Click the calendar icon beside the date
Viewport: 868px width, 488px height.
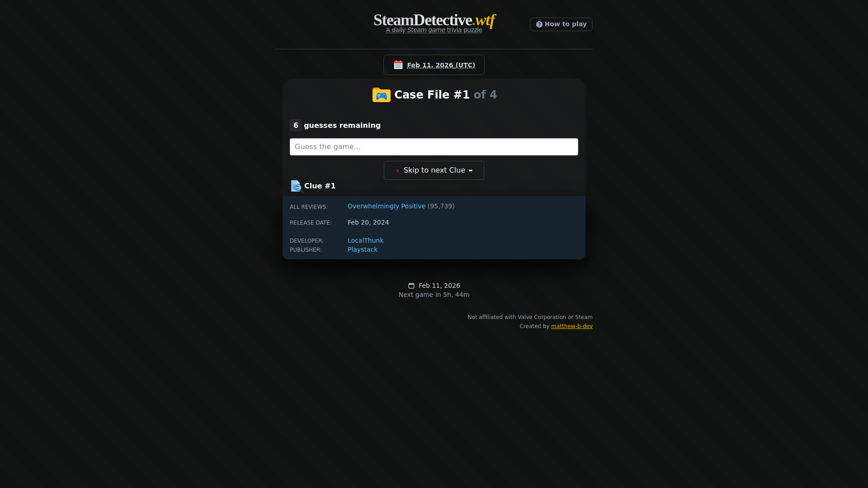tap(398, 65)
